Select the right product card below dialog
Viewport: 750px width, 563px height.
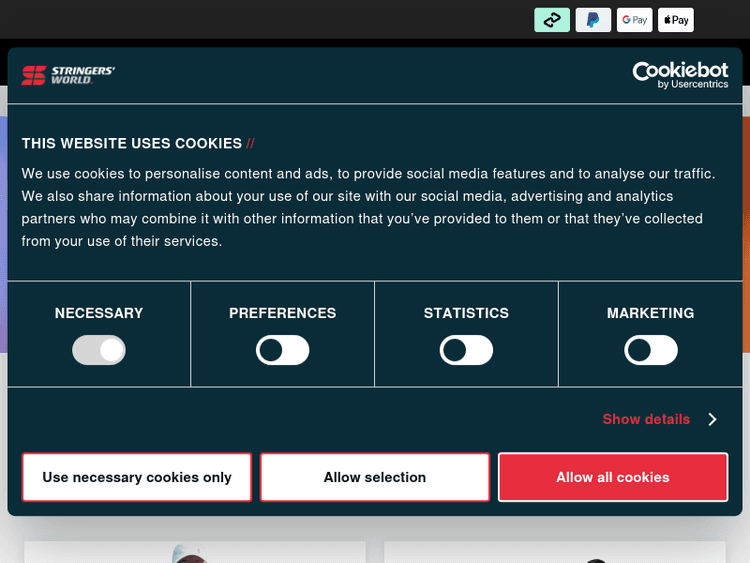pyautogui.click(x=554, y=551)
